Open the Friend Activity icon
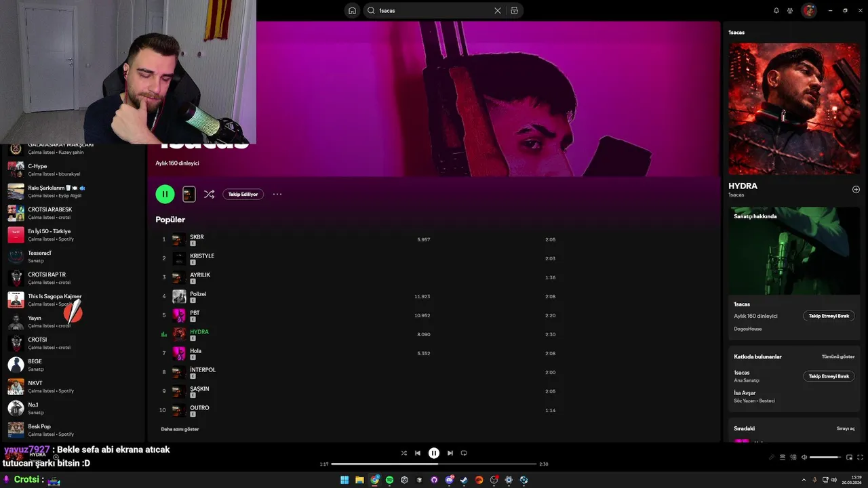 pos(790,11)
